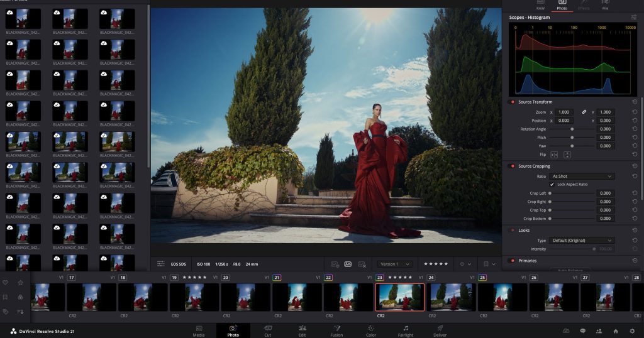This screenshot has height=338, width=644.
Task: Click the overlapping circles icon in filmstrip sidebar
Action: (20, 297)
